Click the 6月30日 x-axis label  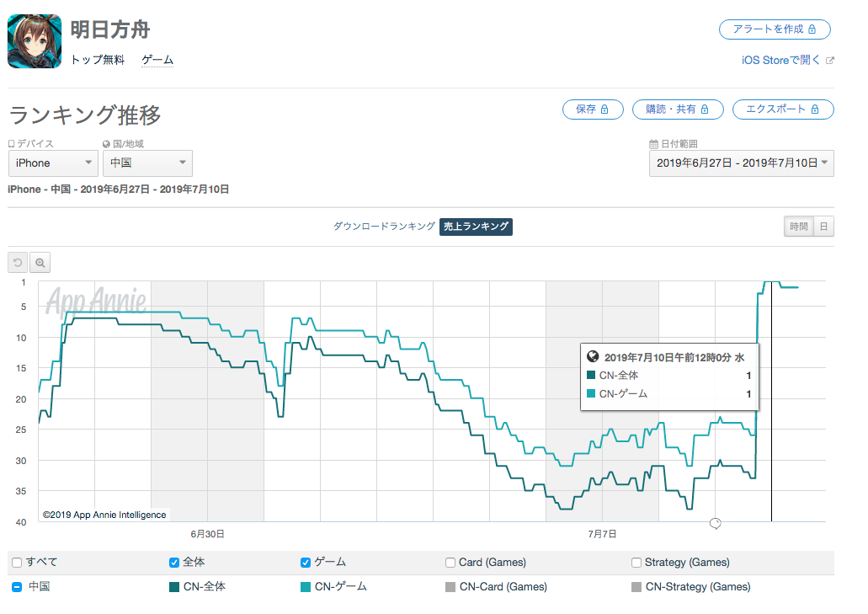[x=208, y=534]
